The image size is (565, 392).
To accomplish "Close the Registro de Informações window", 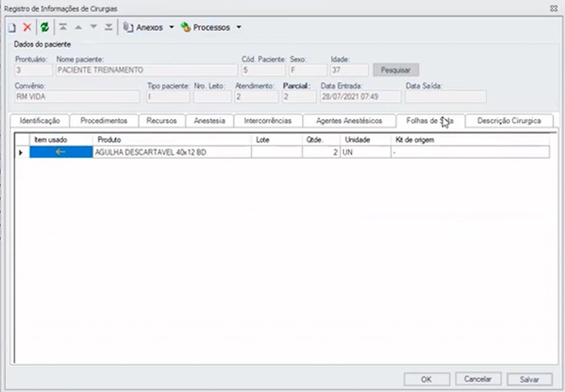I will pos(554,9).
